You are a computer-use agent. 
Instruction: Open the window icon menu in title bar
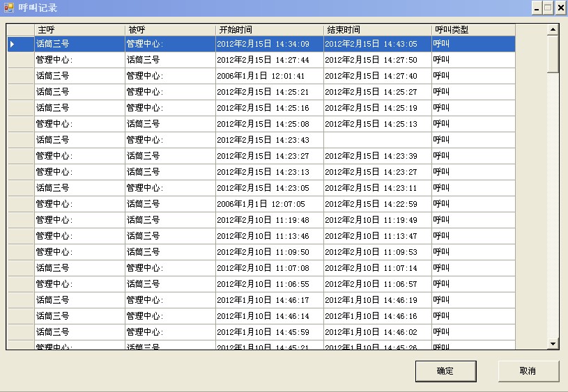point(8,8)
